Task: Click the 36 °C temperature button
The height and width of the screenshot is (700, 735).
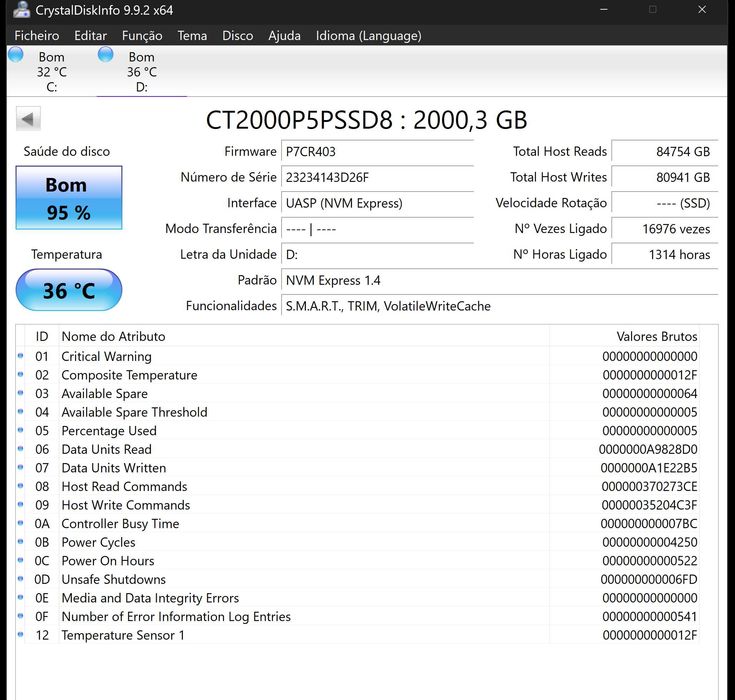Action: [x=69, y=290]
